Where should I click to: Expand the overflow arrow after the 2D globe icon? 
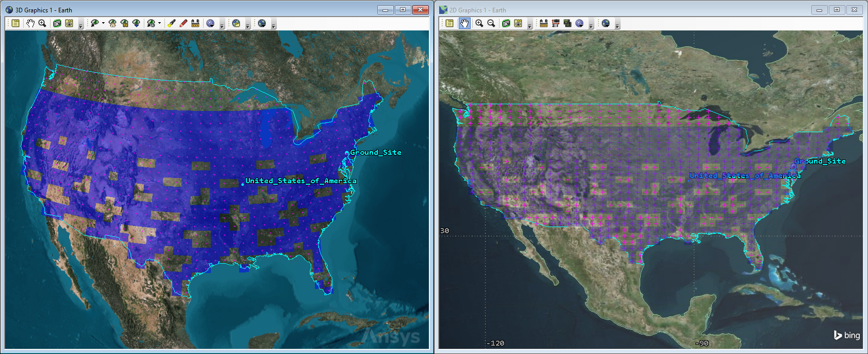tap(617, 24)
